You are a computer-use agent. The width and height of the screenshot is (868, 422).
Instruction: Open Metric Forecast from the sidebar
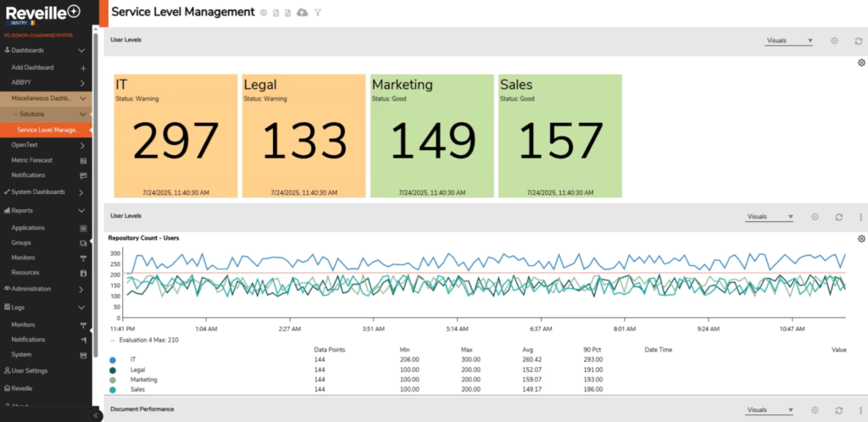coord(34,160)
